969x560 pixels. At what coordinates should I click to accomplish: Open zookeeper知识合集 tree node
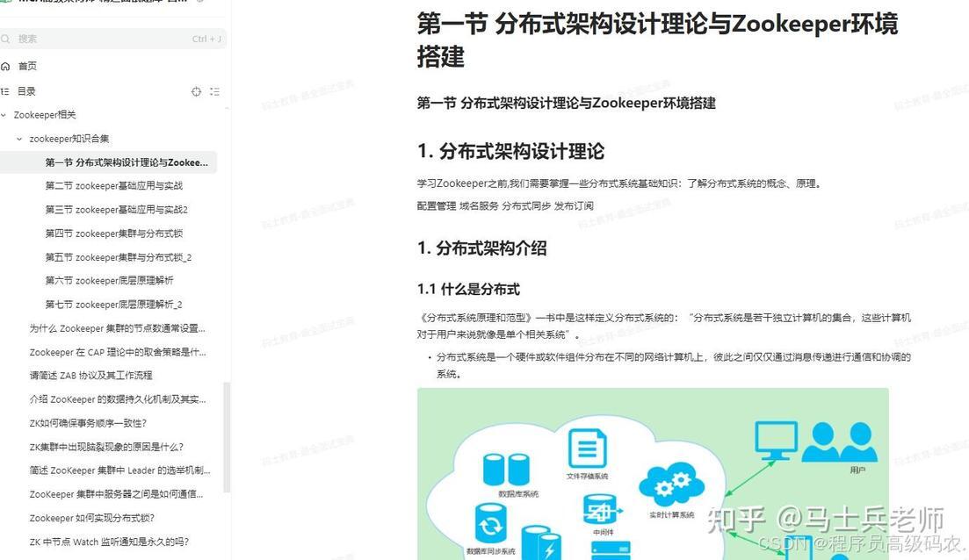(69, 139)
